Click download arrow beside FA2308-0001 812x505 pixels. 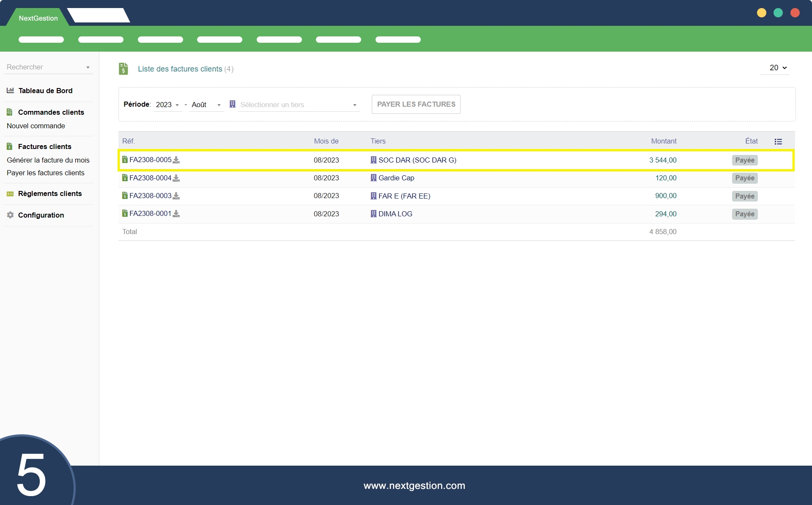176,214
